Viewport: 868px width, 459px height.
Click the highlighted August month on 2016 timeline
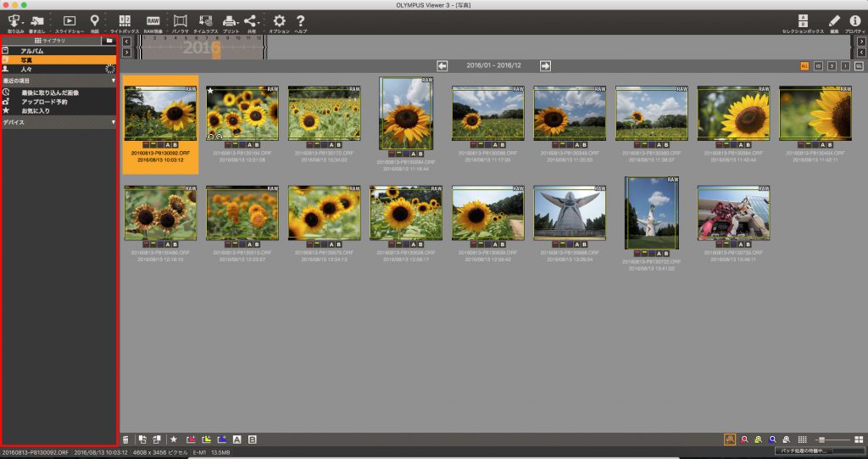(216, 48)
